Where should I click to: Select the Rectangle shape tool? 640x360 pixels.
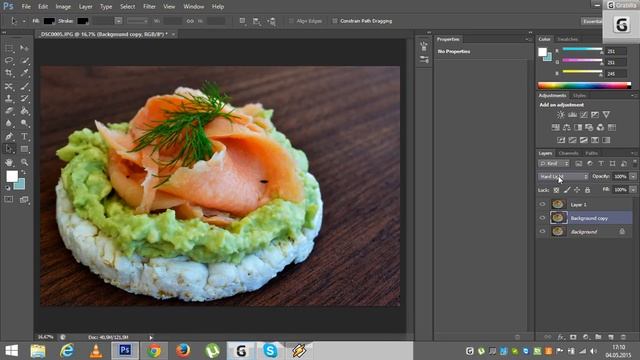[x=24, y=149]
